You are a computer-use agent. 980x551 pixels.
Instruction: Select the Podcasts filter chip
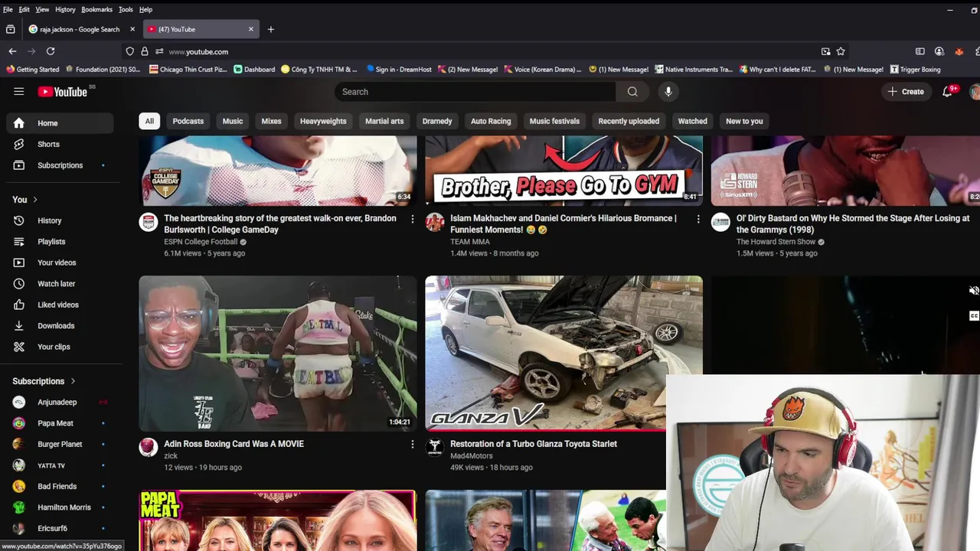click(x=188, y=121)
